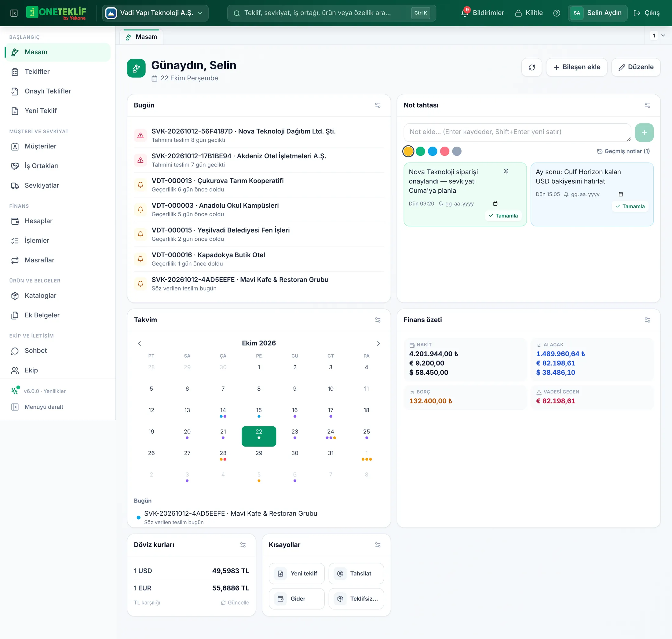
Task: Collapse sidebar using top-left panel icon
Action: 14,13
